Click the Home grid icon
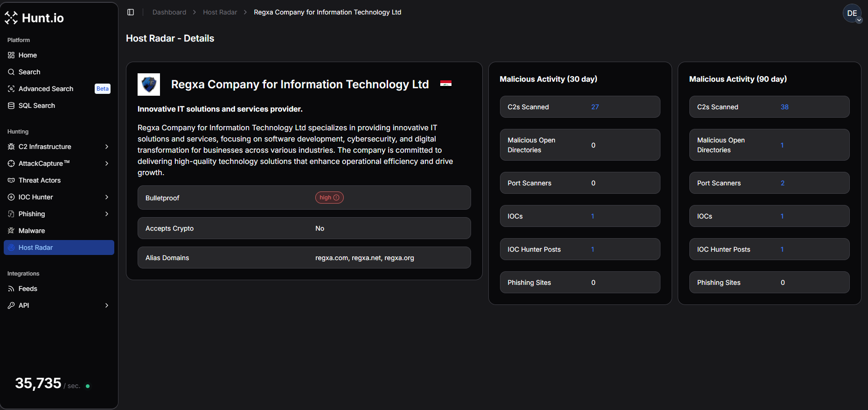This screenshot has height=410, width=868. pos(11,55)
